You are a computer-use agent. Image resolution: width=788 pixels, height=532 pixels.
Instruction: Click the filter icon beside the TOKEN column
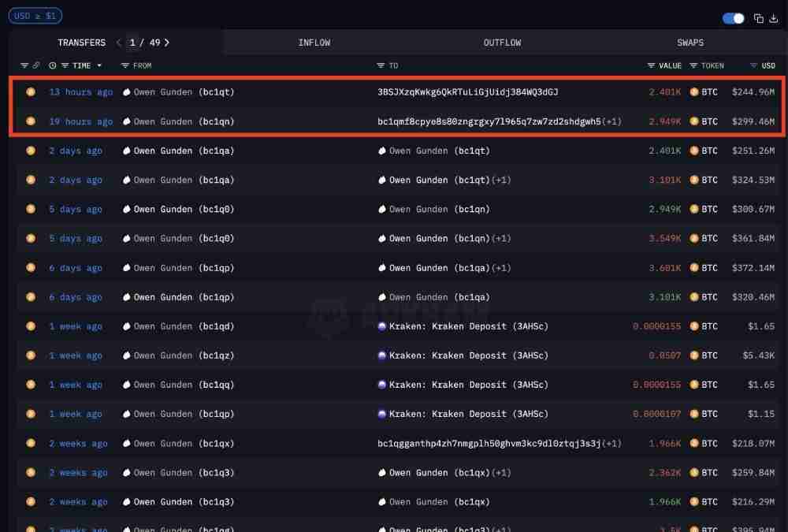[x=694, y=65]
